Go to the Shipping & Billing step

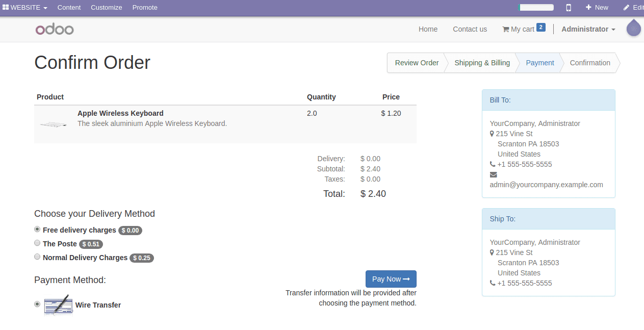coord(482,63)
